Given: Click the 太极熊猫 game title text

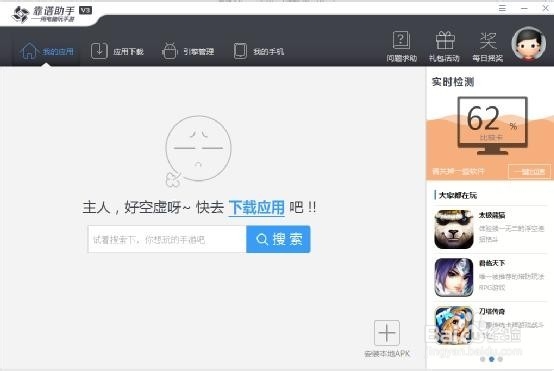Looking at the screenshot, I should pos(492,215).
